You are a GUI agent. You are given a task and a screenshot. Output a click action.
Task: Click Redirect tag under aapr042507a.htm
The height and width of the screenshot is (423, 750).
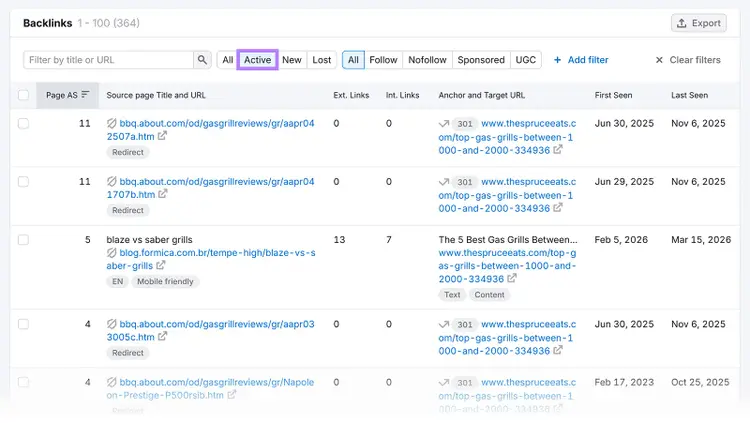(x=128, y=152)
